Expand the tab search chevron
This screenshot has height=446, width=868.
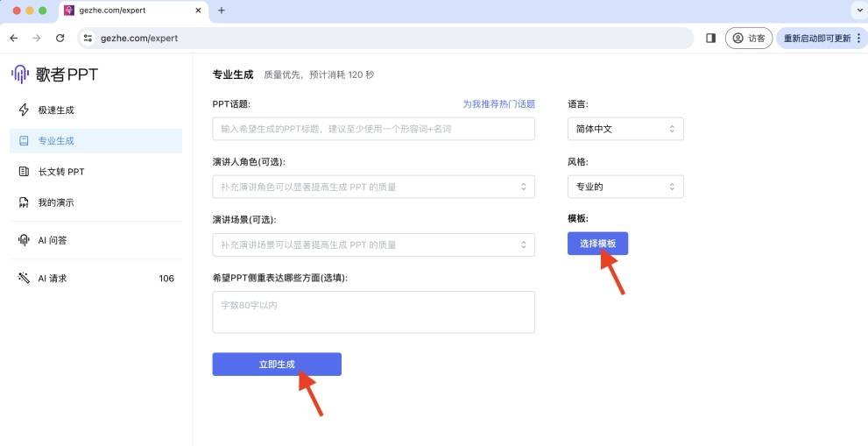(x=859, y=11)
